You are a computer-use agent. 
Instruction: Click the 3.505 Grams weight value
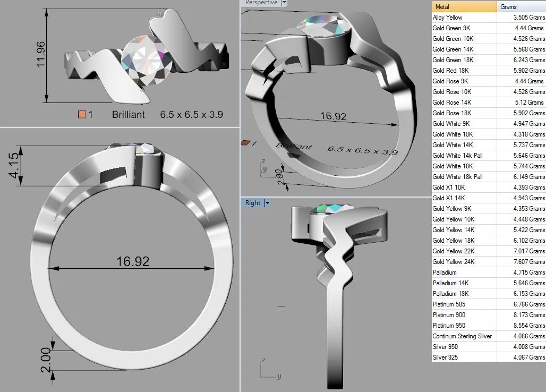point(530,18)
